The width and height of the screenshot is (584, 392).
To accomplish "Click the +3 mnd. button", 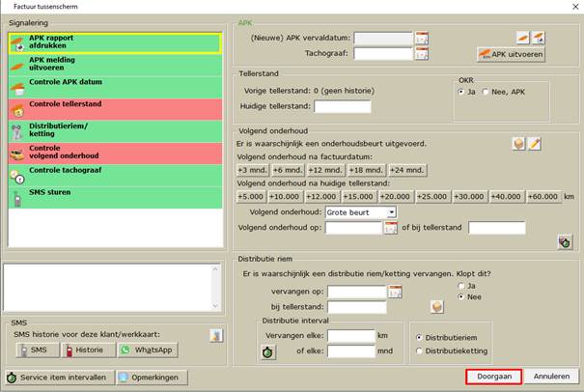I will coord(253,170).
